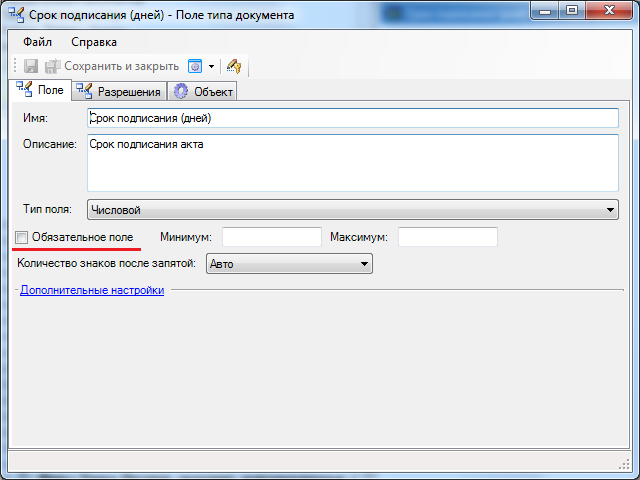Open the 'Файл' menu
This screenshot has height=480, width=640.
click(x=38, y=42)
